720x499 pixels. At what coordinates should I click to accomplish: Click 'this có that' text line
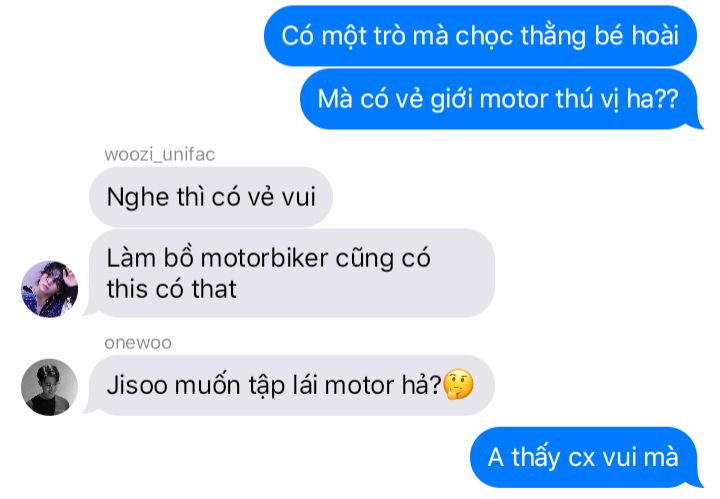coord(171,289)
